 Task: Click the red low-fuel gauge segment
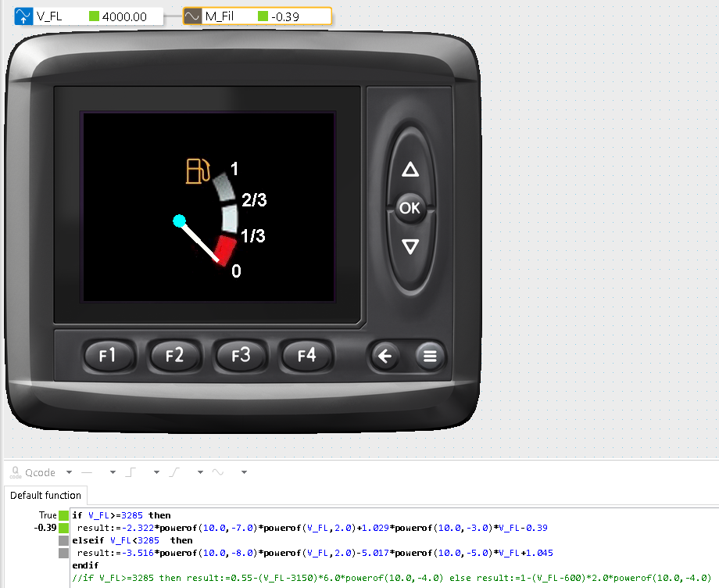[x=226, y=250]
